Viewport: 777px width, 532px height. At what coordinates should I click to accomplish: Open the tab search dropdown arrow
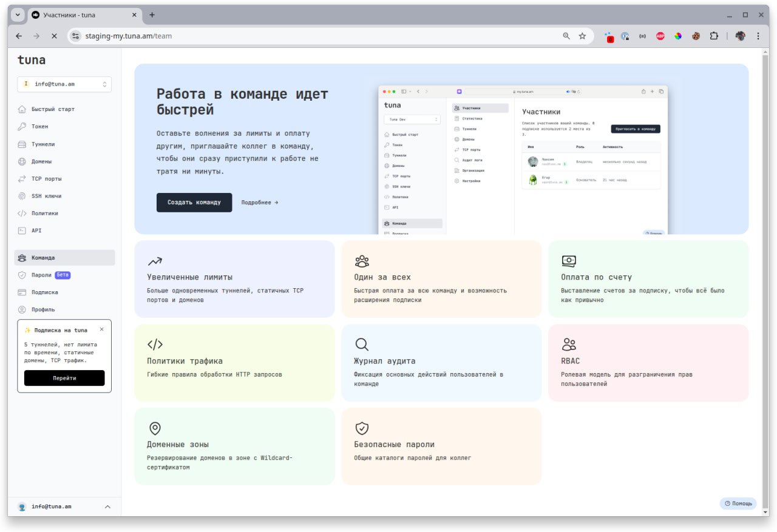click(x=17, y=15)
